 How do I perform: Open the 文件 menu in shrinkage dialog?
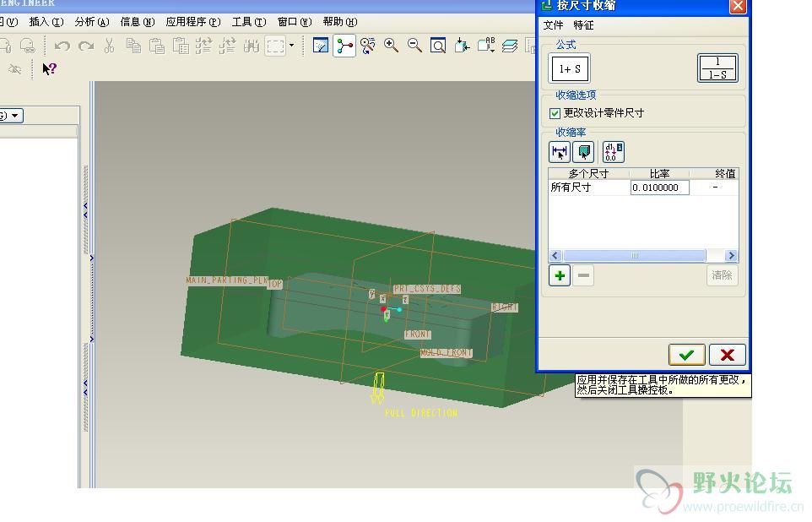click(x=553, y=24)
